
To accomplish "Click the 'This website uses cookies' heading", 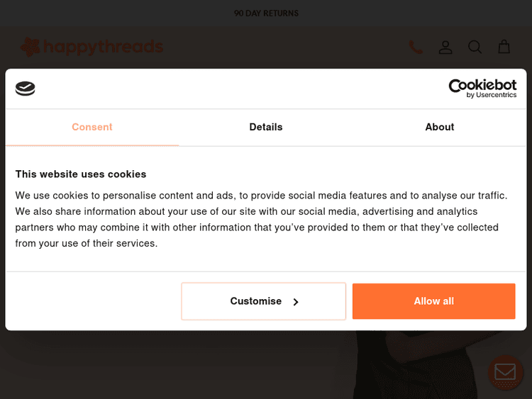I will coord(81,174).
